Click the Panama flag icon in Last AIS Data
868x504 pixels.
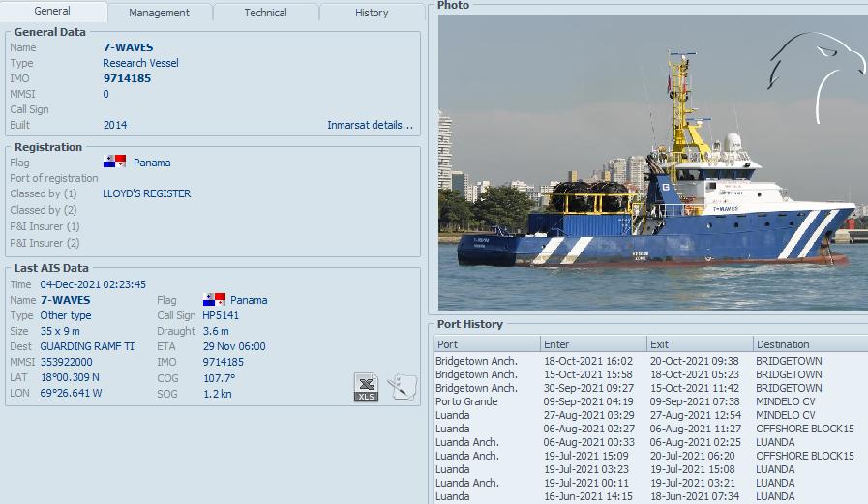click(x=214, y=299)
